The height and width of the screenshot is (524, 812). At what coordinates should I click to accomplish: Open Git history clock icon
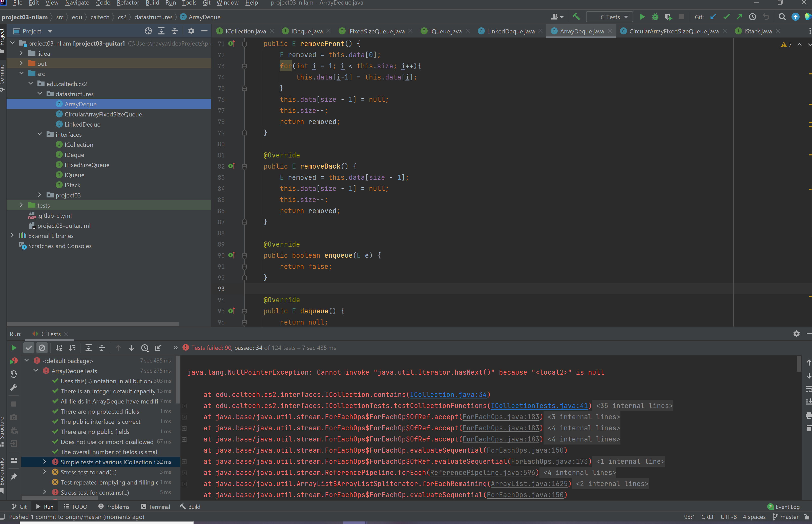[x=752, y=17]
